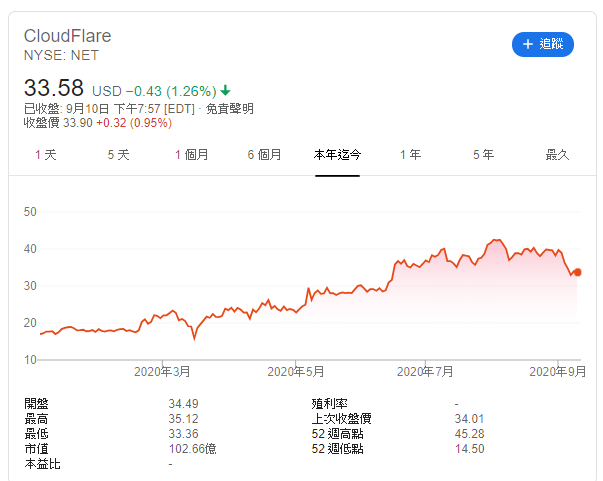Click the 52 週低點 value 14.50

coord(470,449)
